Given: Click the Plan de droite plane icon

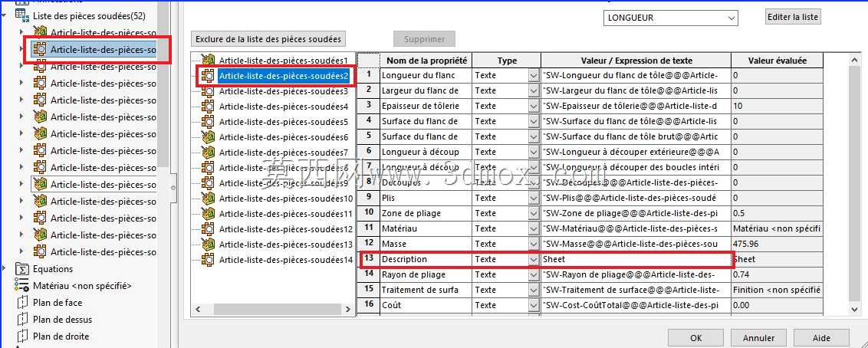Looking at the screenshot, I should [x=22, y=336].
